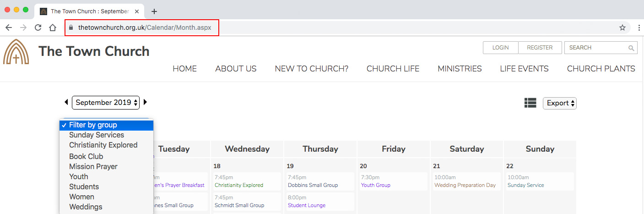Reload the page with refresh icon
Viewport: 644px width, 214px height.
point(38,27)
